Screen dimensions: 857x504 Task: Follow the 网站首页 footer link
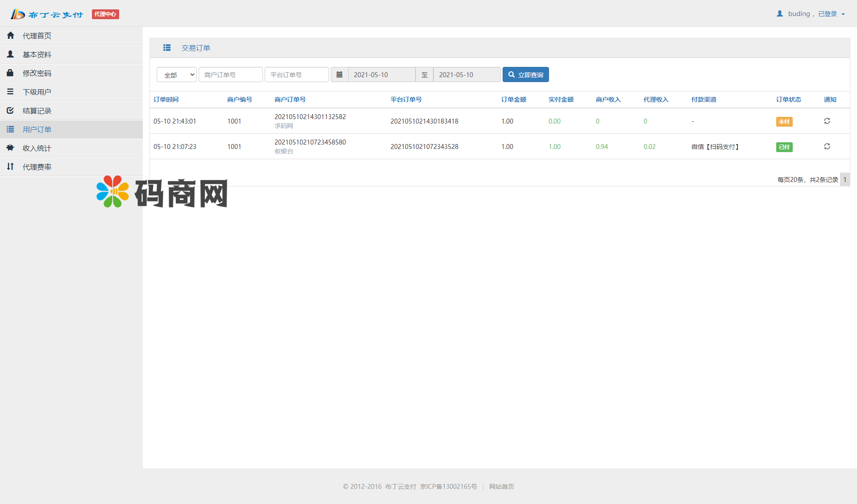(x=501, y=487)
